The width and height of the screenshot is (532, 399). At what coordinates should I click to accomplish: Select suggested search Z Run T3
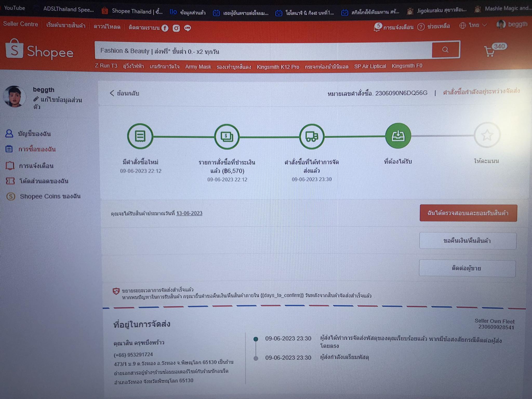pyautogui.click(x=106, y=66)
